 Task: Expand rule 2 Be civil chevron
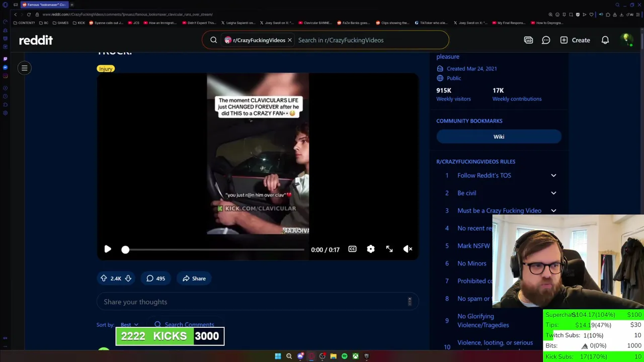tap(553, 193)
